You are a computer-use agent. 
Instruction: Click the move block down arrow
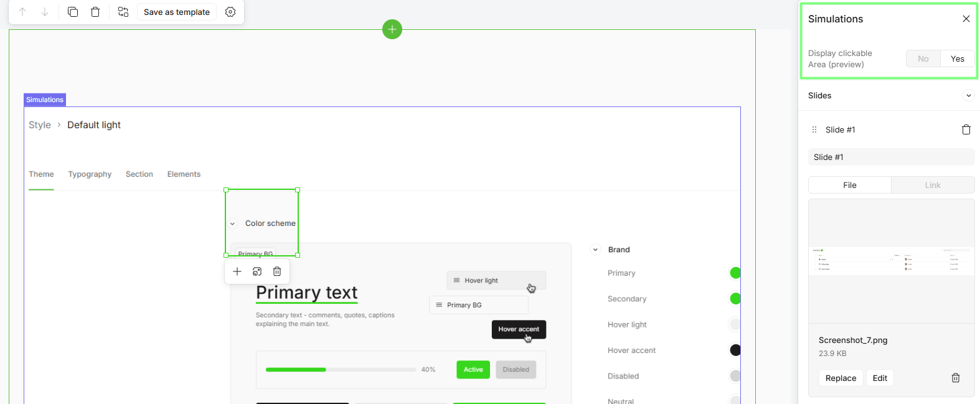click(45, 12)
